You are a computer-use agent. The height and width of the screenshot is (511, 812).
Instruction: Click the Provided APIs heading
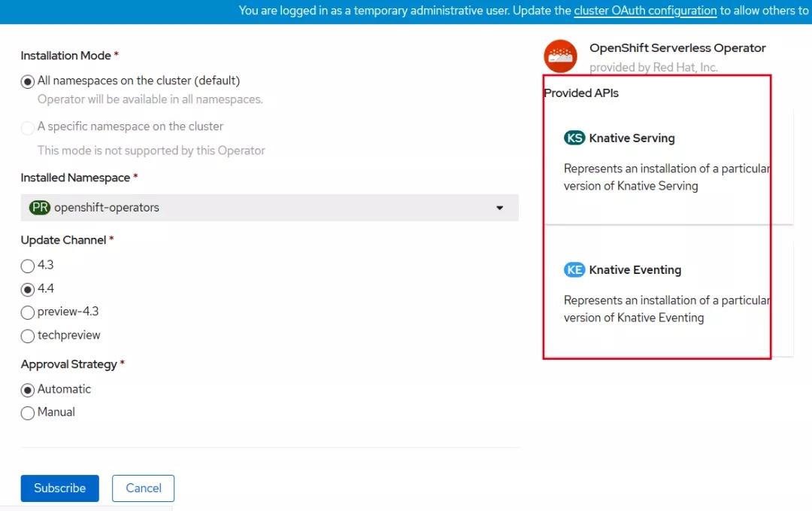581,93
